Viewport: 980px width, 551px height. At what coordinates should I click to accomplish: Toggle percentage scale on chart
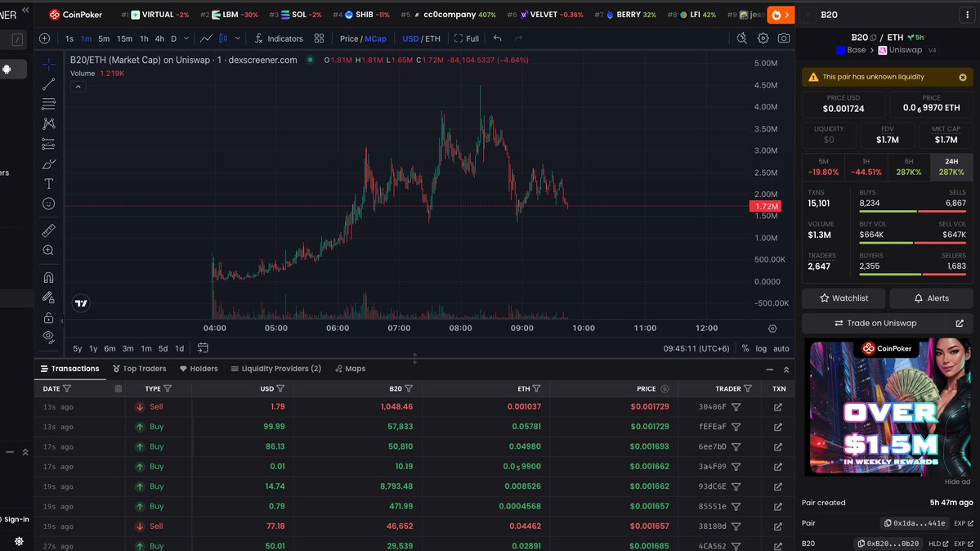pyautogui.click(x=745, y=348)
